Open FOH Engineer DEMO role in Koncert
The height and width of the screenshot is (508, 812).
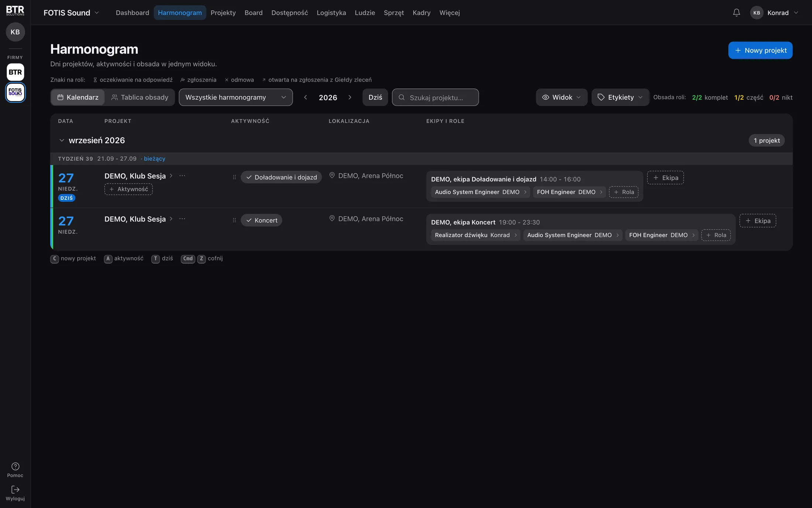(661, 235)
